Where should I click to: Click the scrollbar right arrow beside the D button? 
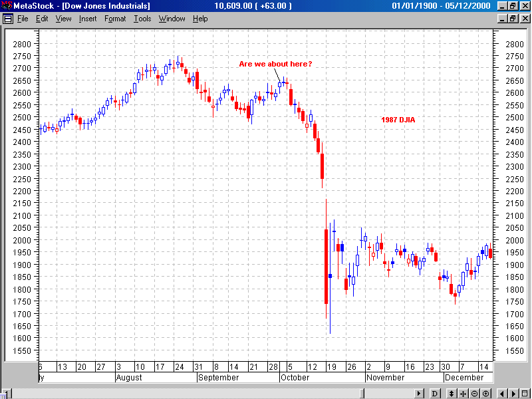420,394
